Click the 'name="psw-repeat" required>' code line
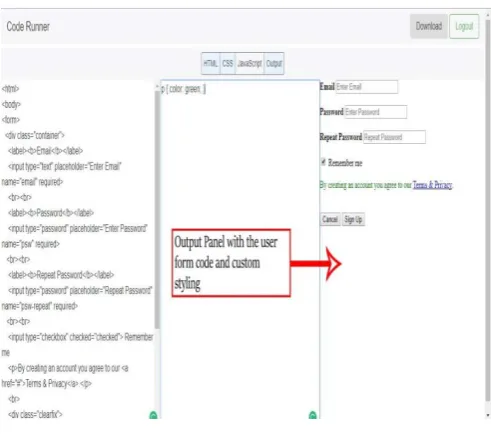491x440 pixels. (40, 306)
